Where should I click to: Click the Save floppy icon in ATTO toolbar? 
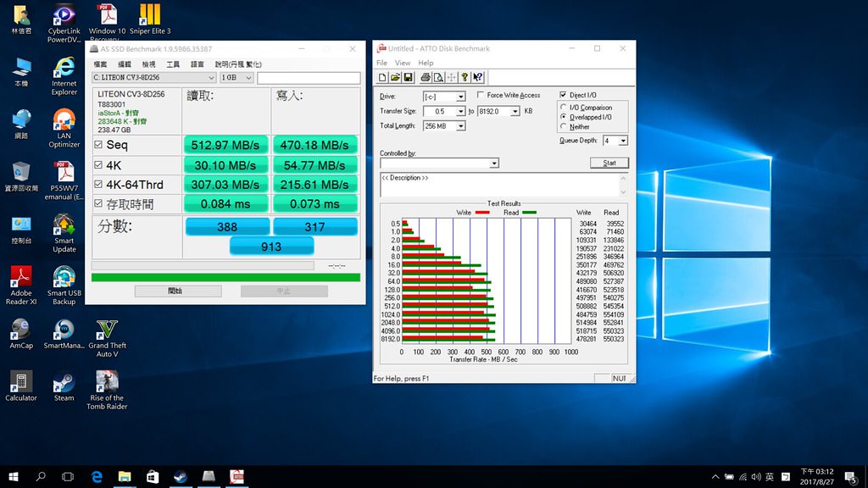[x=408, y=77]
